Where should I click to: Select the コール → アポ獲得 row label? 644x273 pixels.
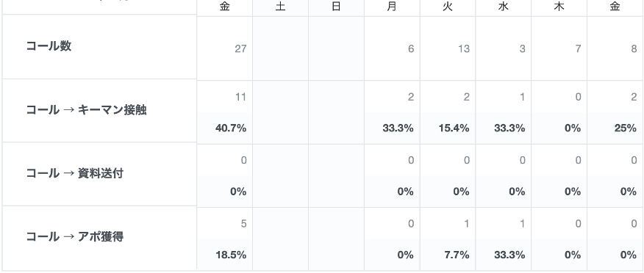[74, 236]
